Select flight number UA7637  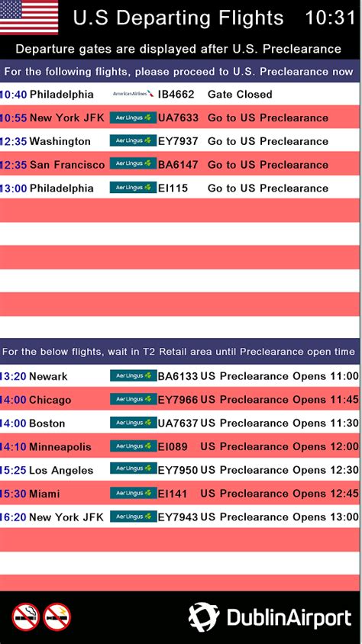pyautogui.click(x=178, y=423)
